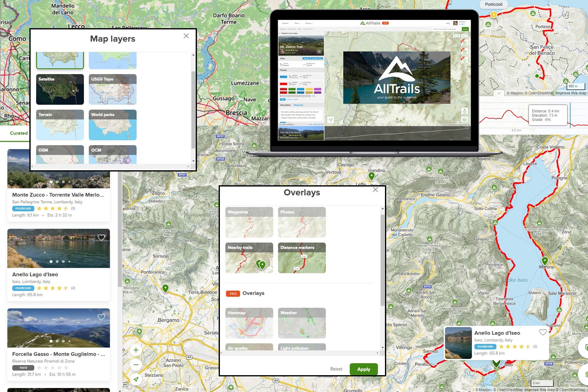Open Help in laptop AllTrails header
588x392 pixels.
coord(448,23)
